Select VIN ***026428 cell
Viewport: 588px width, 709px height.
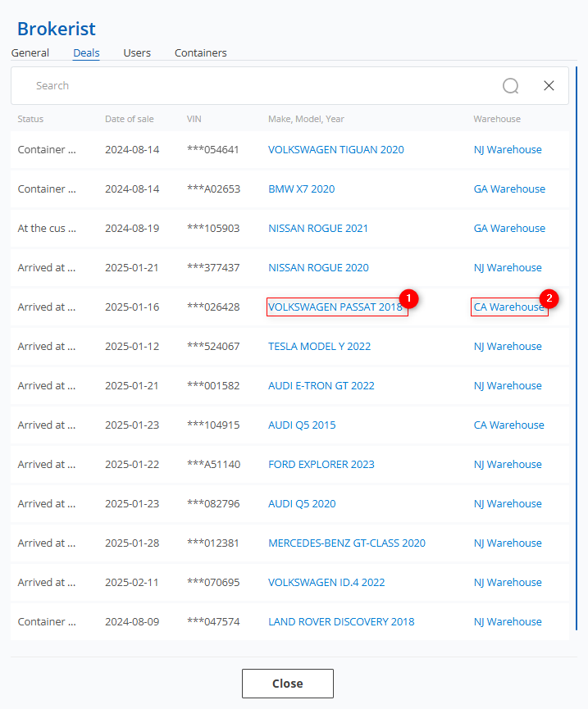pyautogui.click(x=213, y=307)
